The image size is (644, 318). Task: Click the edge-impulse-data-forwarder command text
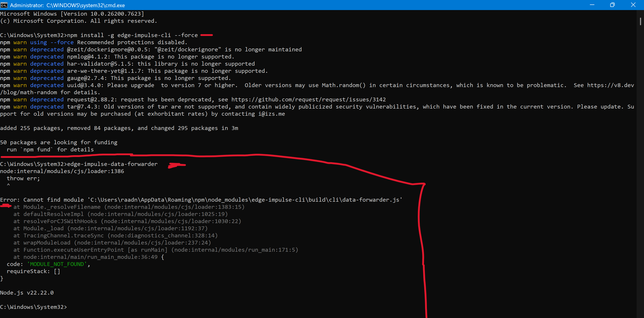[112, 164]
